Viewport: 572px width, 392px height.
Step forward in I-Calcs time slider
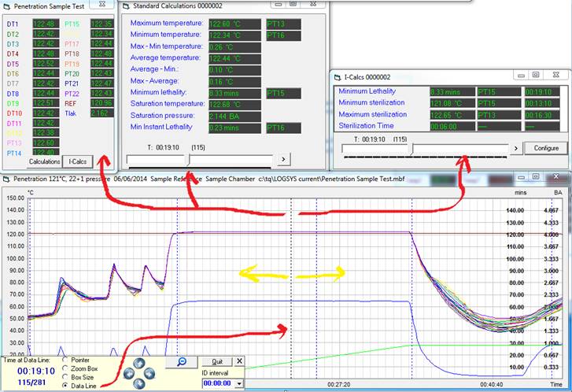click(516, 148)
